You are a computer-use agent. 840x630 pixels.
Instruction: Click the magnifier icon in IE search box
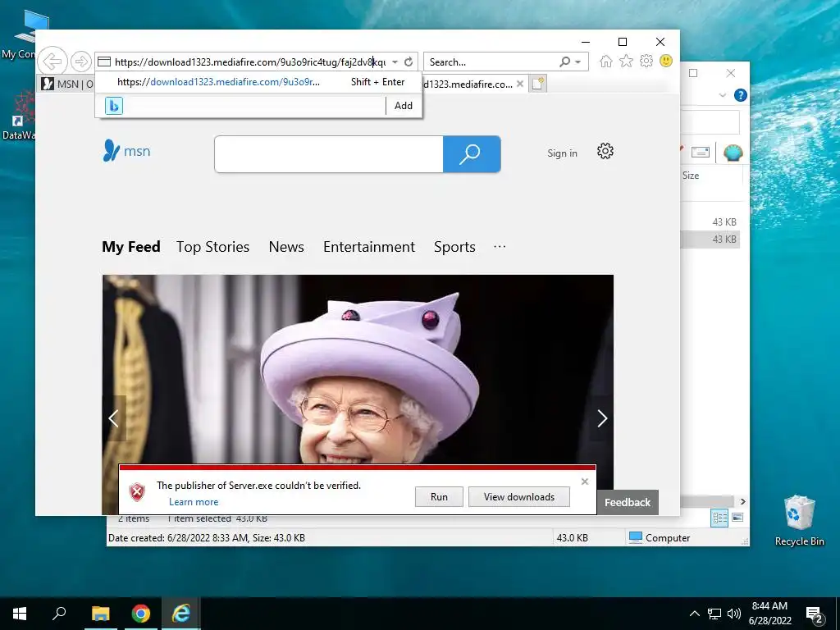[x=564, y=62]
